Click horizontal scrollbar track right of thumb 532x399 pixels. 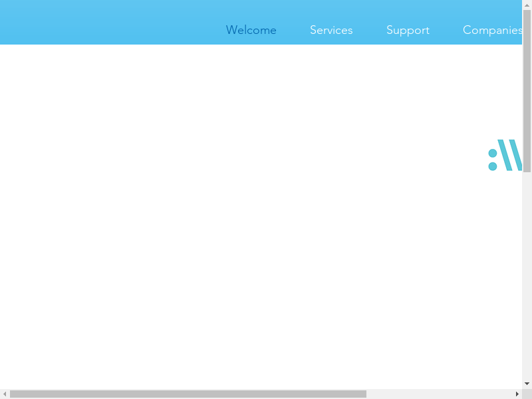pos(439,394)
